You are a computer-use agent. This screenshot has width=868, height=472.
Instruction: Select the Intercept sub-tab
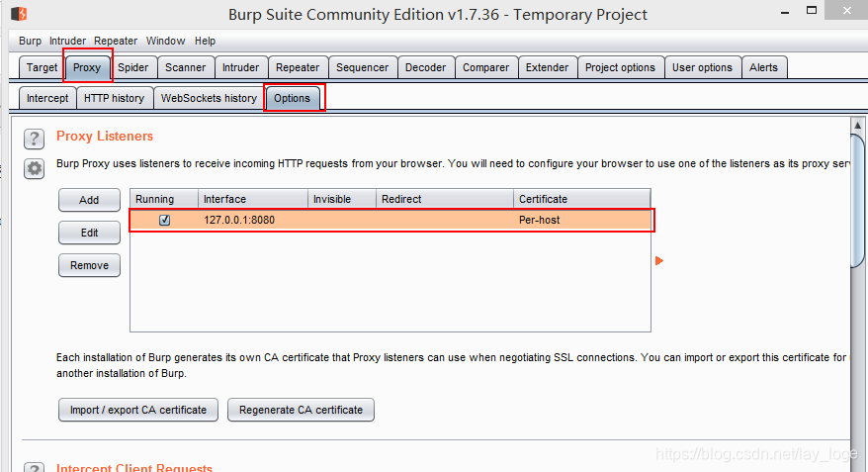[x=47, y=98]
